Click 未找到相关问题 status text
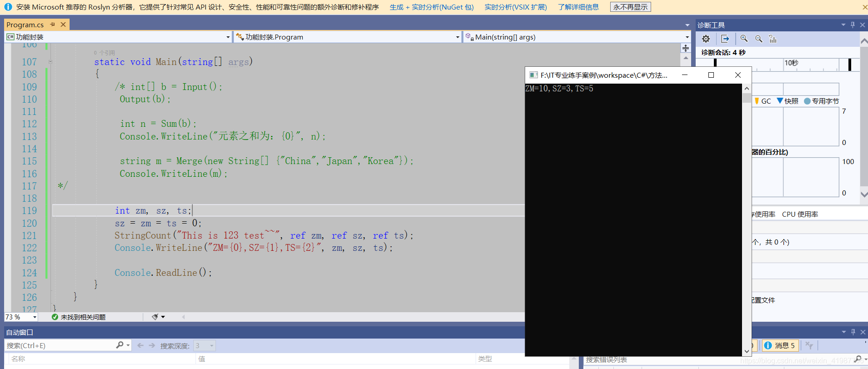 pos(83,317)
